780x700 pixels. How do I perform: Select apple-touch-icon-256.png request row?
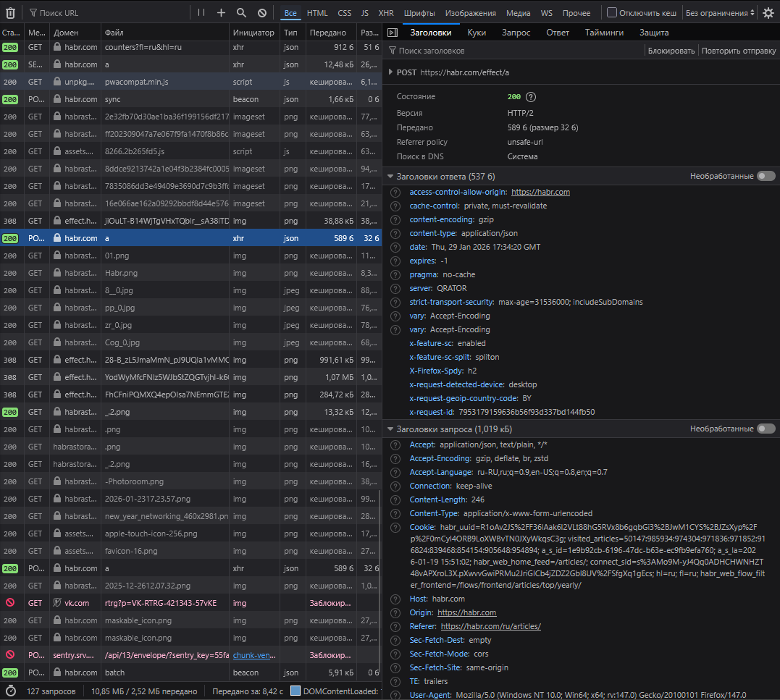pos(191,534)
